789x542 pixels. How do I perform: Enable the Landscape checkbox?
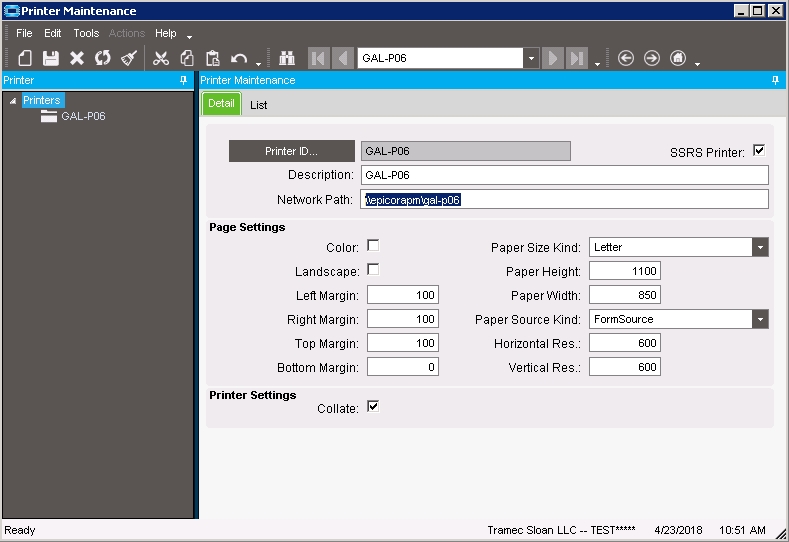click(373, 270)
